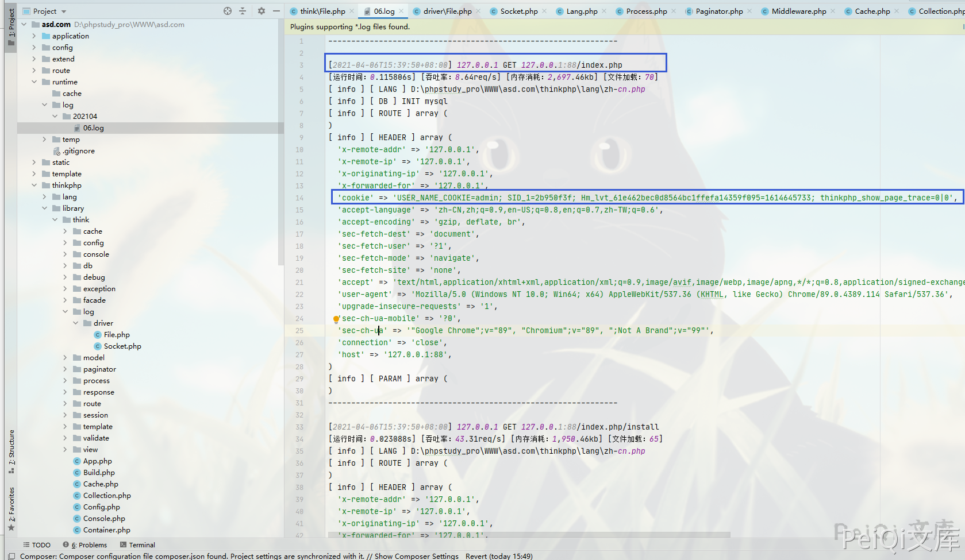
Task: Hide the Project panel with minimize icon
Action: (x=276, y=11)
